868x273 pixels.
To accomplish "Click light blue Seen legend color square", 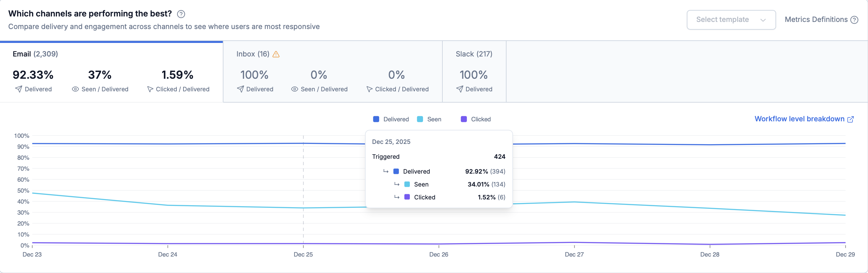I will pyautogui.click(x=420, y=119).
